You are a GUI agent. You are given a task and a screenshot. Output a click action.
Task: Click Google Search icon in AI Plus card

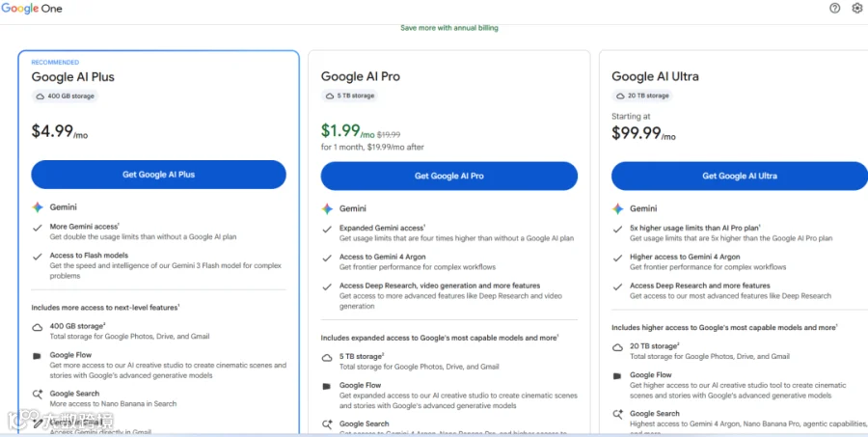tap(37, 395)
